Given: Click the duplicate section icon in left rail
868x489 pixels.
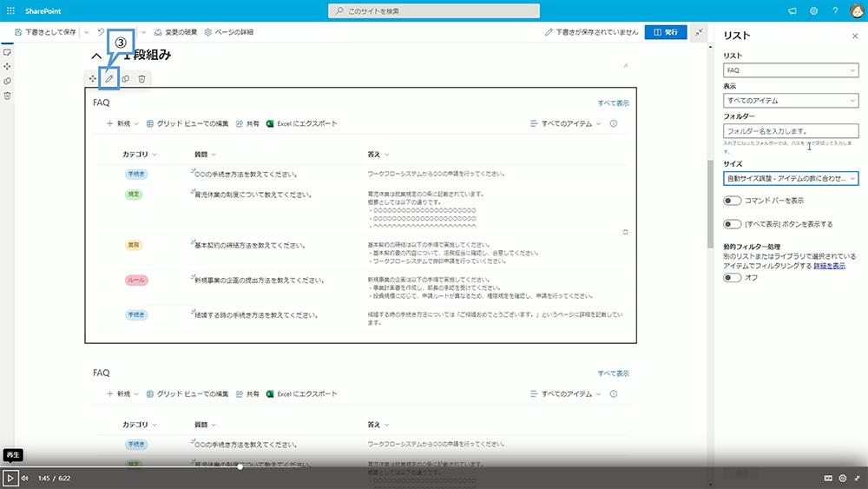Looking at the screenshot, I should (7, 82).
